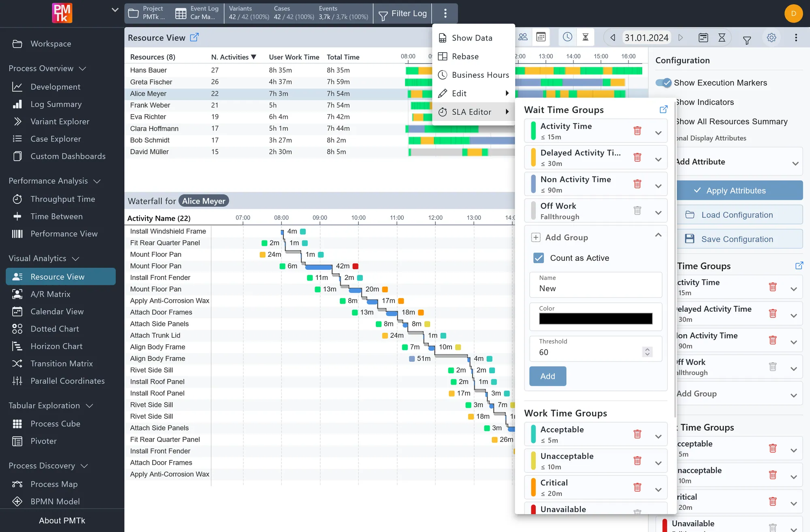Open kebab menu at far right of toolbar

(796, 38)
